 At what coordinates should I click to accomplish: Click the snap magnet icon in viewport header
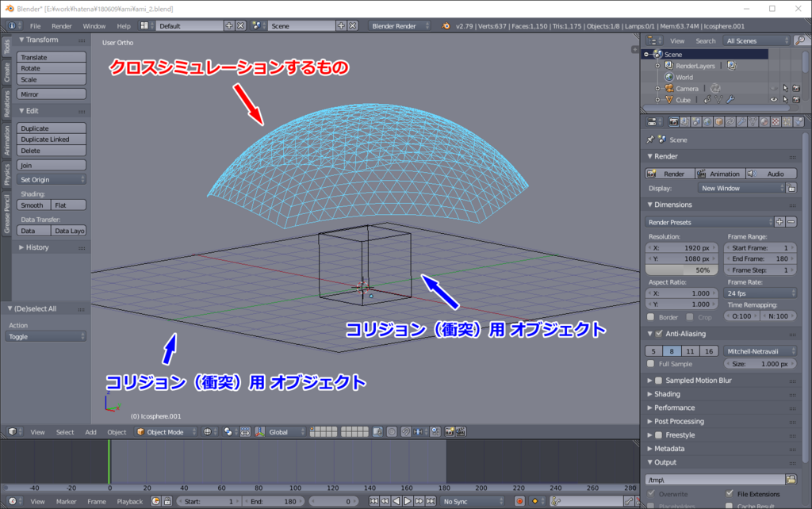pos(406,432)
